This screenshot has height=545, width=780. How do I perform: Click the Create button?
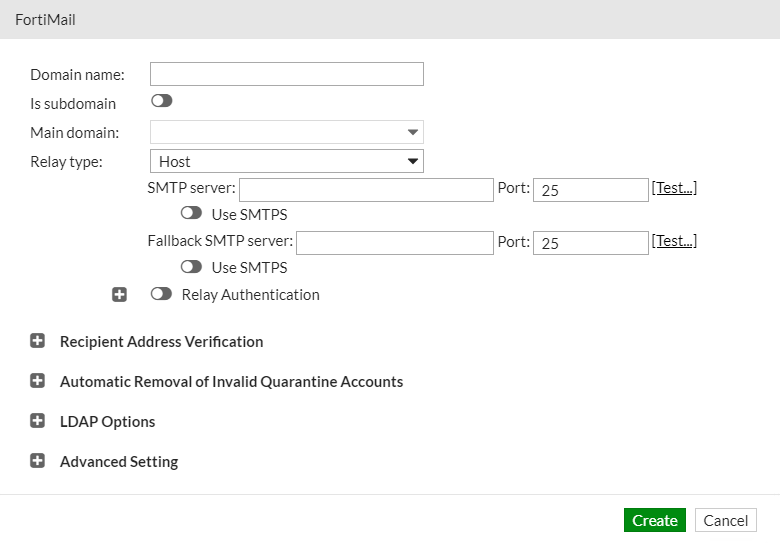655,520
